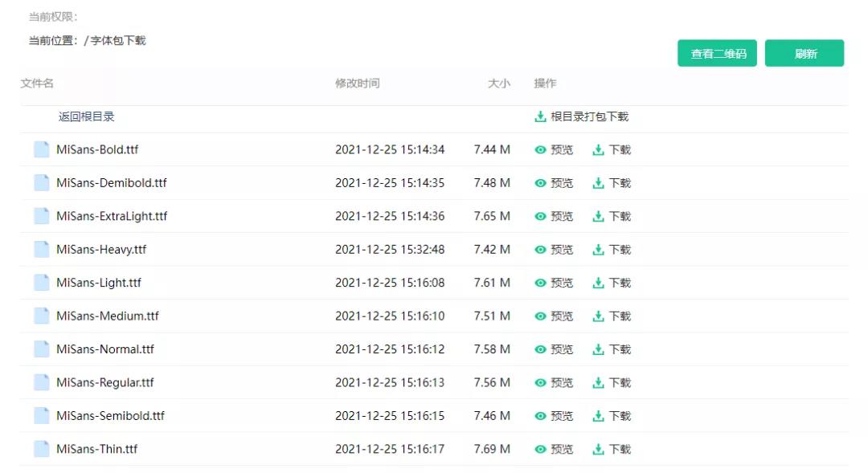Click 预览 text for MiSans-Regular.ttf
The width and height of the screenshot is (868, 473).
562,382
